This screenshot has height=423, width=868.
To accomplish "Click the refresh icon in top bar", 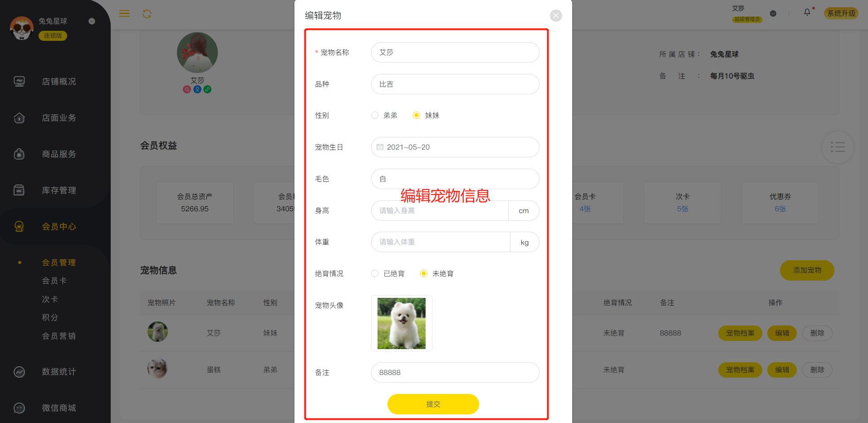I will coord(147,14).
